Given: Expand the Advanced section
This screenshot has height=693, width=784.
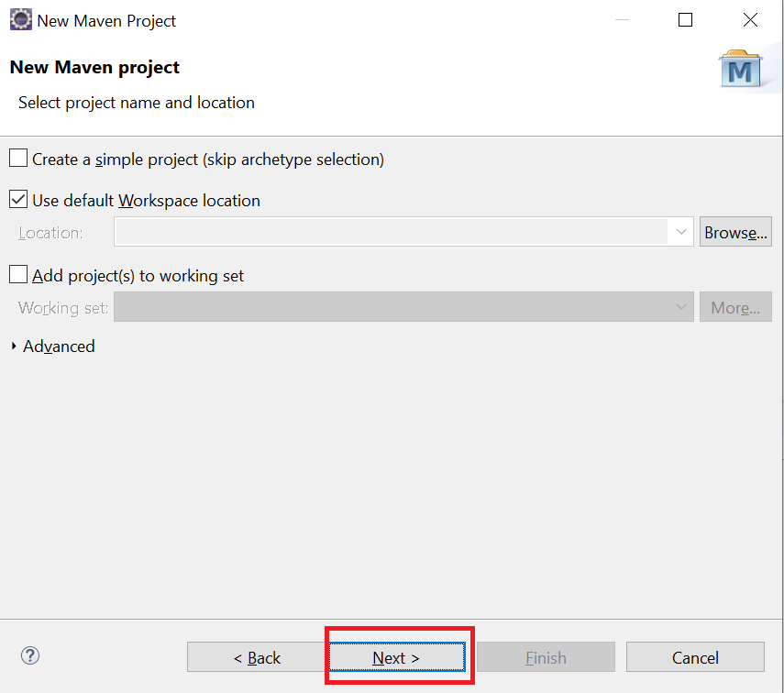Looking at the screenshot, I should coord(14,346).
